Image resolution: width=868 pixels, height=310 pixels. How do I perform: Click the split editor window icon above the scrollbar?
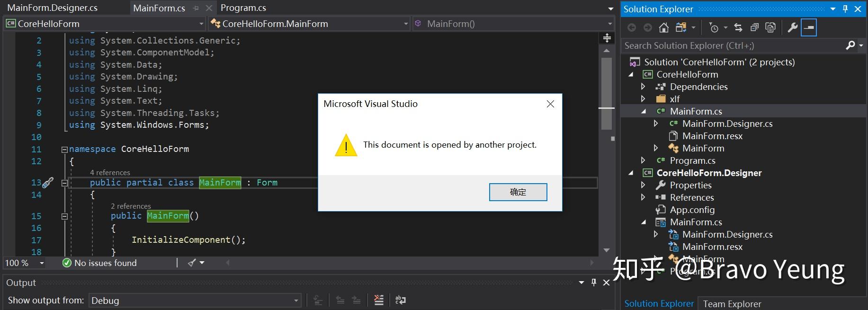click(x=607, y=38)
